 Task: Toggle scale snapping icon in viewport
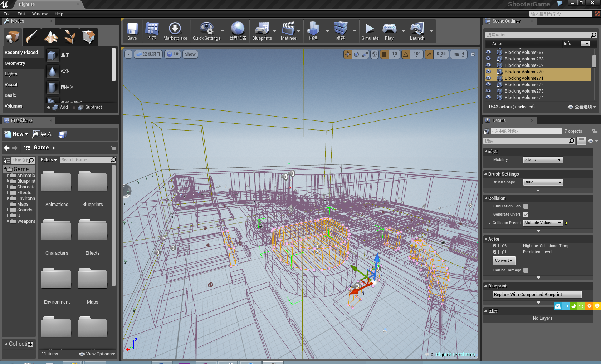click(x=429, y=54)
